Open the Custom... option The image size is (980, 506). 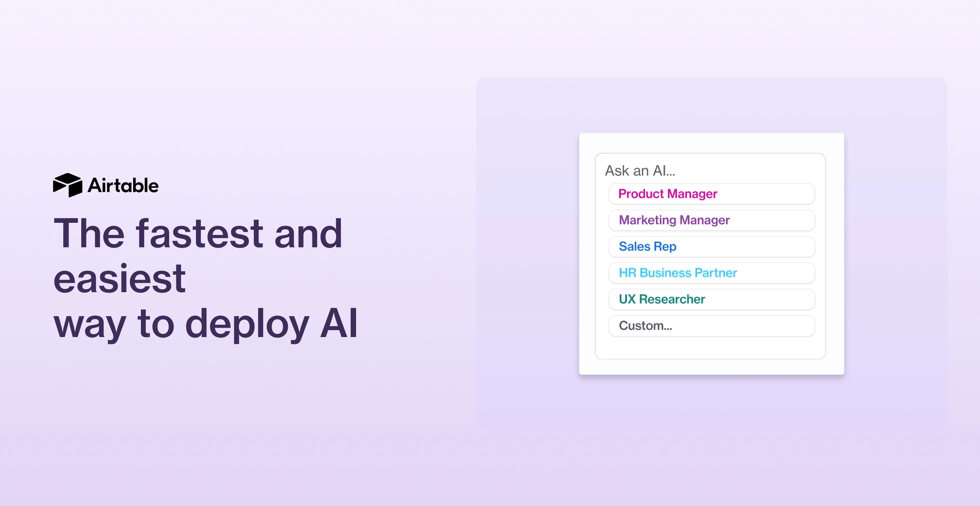711,326
